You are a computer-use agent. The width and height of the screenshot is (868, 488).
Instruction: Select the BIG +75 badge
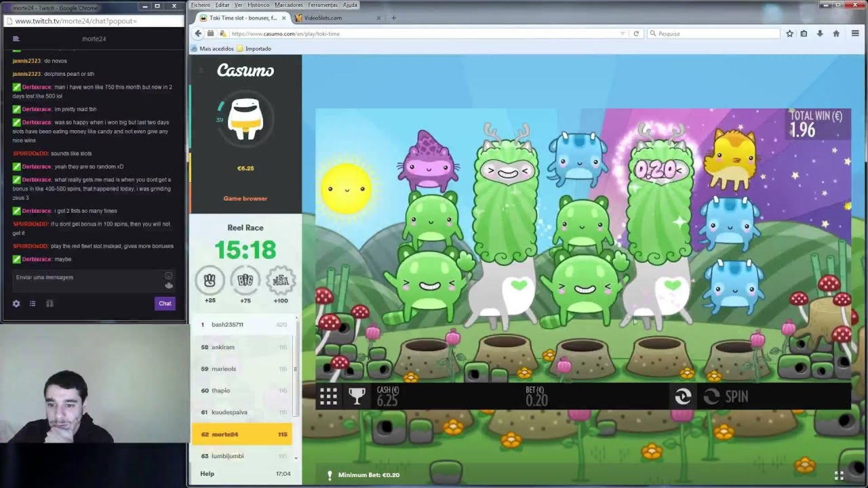coord(245,280)
